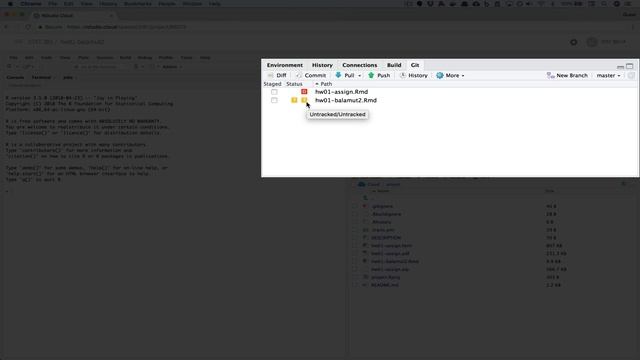
Task: Switch to the Terminal tab
Action: [41, 78]
